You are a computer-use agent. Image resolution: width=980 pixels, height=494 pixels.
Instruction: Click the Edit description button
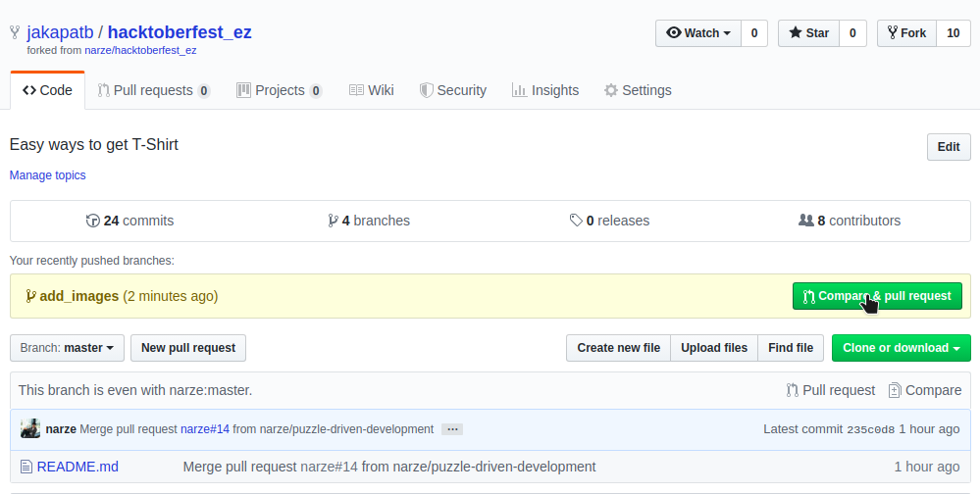(x=948, y=147)
